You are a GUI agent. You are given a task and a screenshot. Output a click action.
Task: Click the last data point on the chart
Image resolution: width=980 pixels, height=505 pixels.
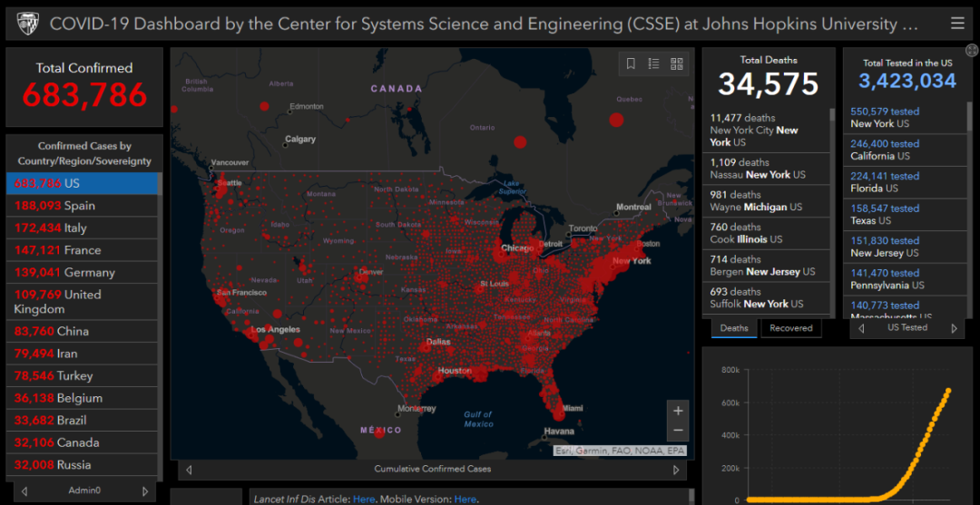[x=948, y=391]
